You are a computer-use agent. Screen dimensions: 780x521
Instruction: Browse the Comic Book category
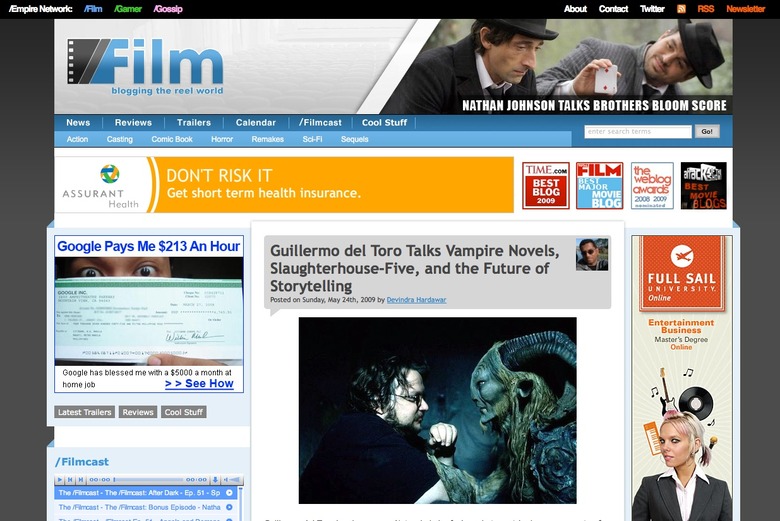(172, 139)
